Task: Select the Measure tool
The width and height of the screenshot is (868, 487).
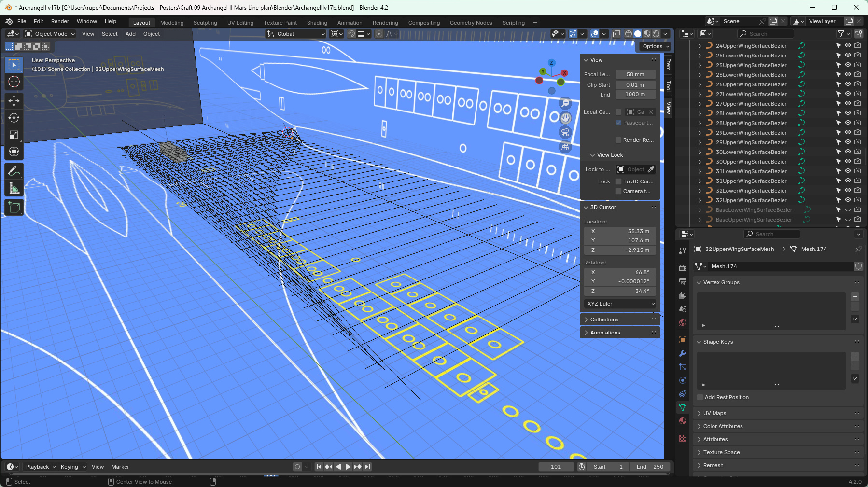Action: coord(14,188)
